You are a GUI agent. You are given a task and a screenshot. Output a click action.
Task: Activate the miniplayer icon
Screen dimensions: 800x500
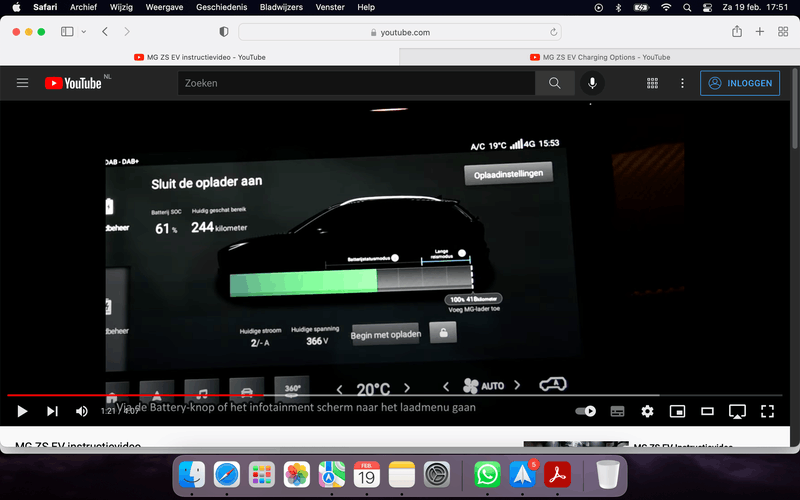[x=677, y=411]
